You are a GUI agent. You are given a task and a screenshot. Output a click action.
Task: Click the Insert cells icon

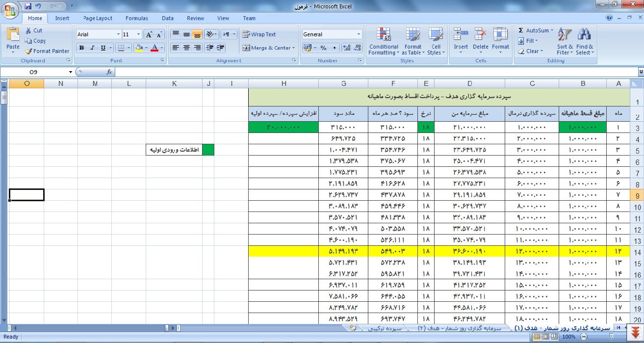click(x=461, y=40)
